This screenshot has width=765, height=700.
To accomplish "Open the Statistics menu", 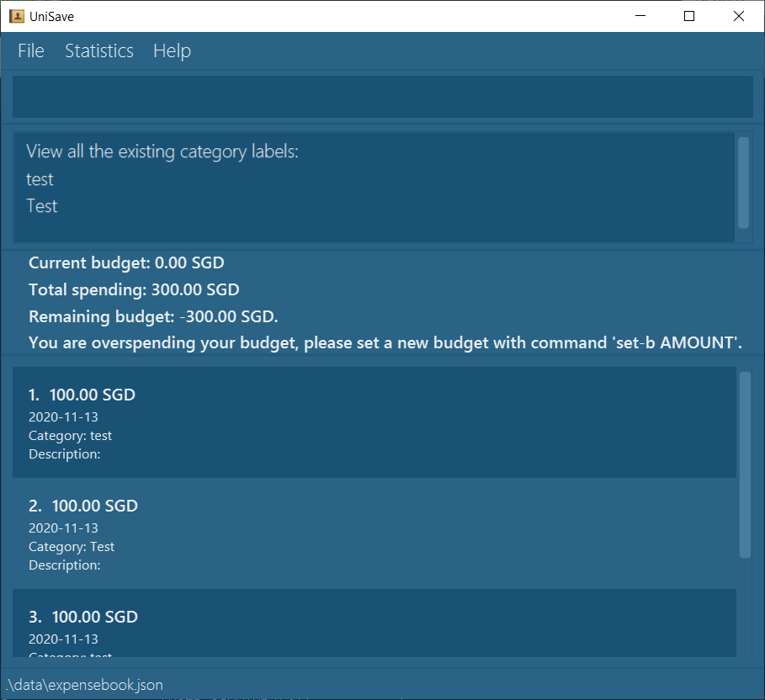I will 99,50.
